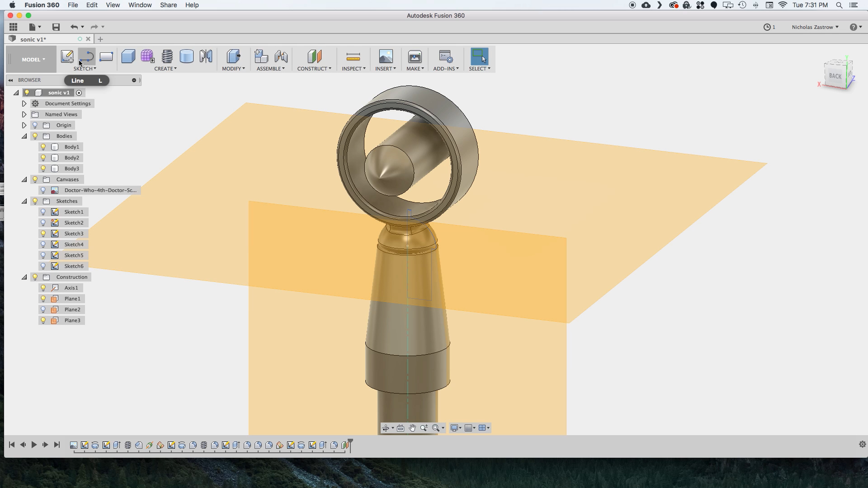The height and width of the screenshot is (488, 868).
Task: Click the Measure inspect icon
Action: [x=353, y=56]
